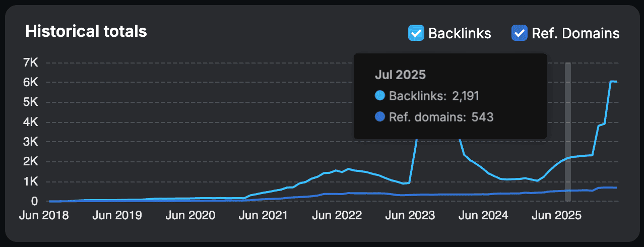Uncheck the Backlinks checkbox

coord(416,34)
